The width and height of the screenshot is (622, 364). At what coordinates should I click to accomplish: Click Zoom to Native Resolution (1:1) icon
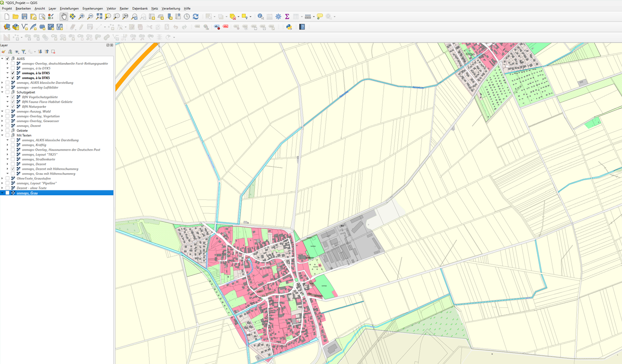(x=125, y=16)
